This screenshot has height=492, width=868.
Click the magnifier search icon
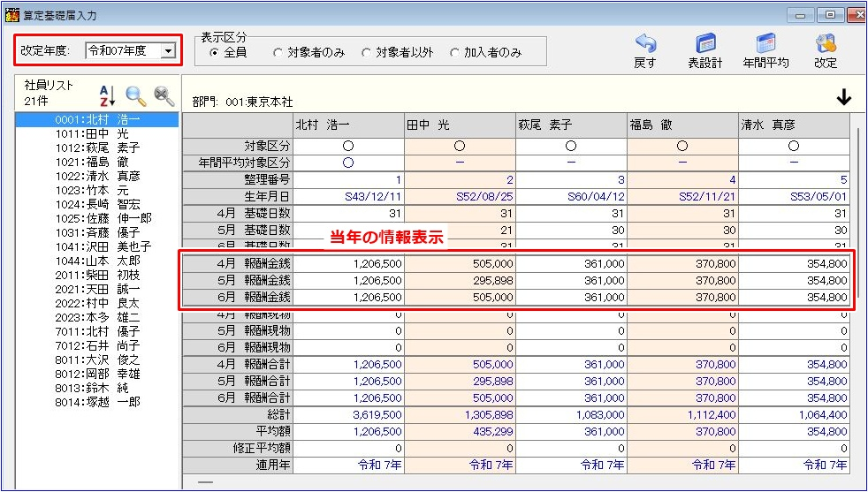pos(135,95)
